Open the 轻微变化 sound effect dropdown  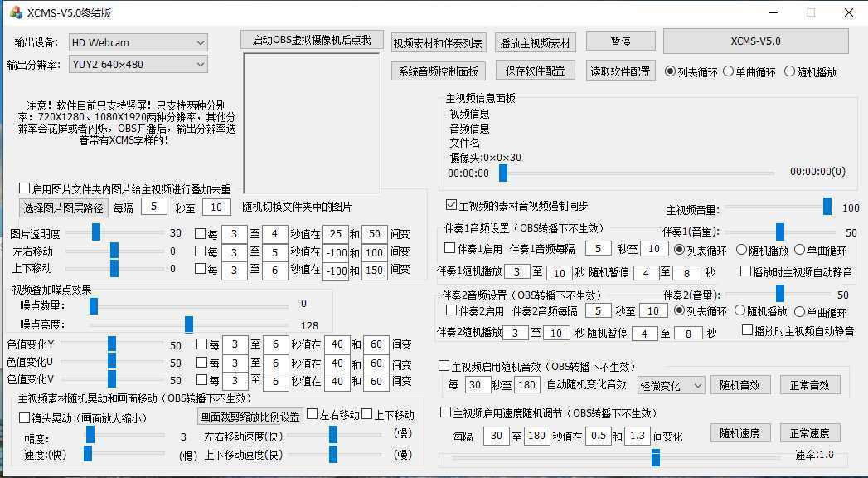pyautogui.click(x=671, y=384)
